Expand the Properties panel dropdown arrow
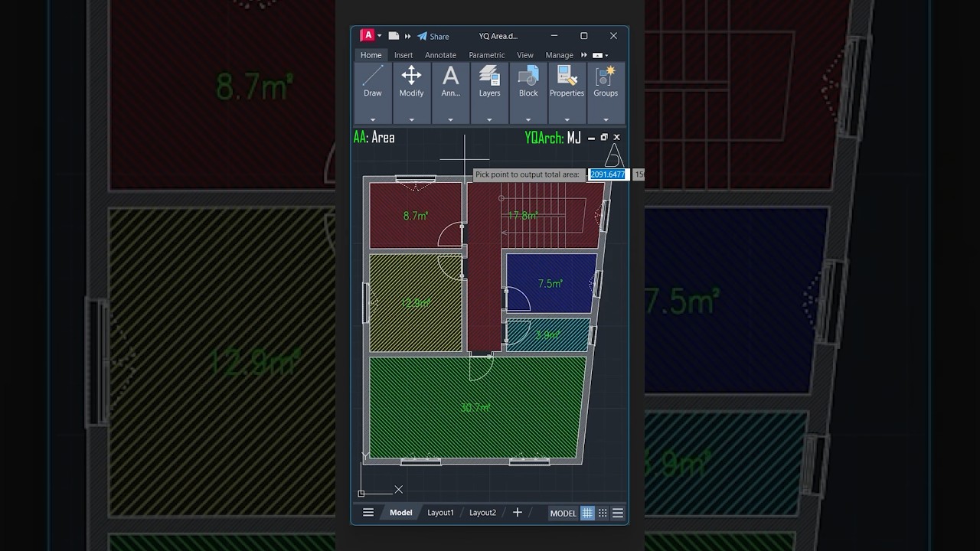 point(567,119)
